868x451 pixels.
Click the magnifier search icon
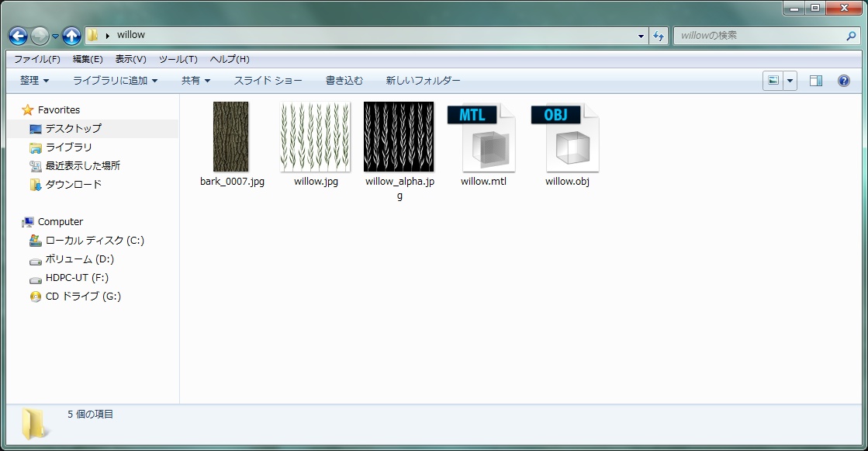(x=851, y=36)
